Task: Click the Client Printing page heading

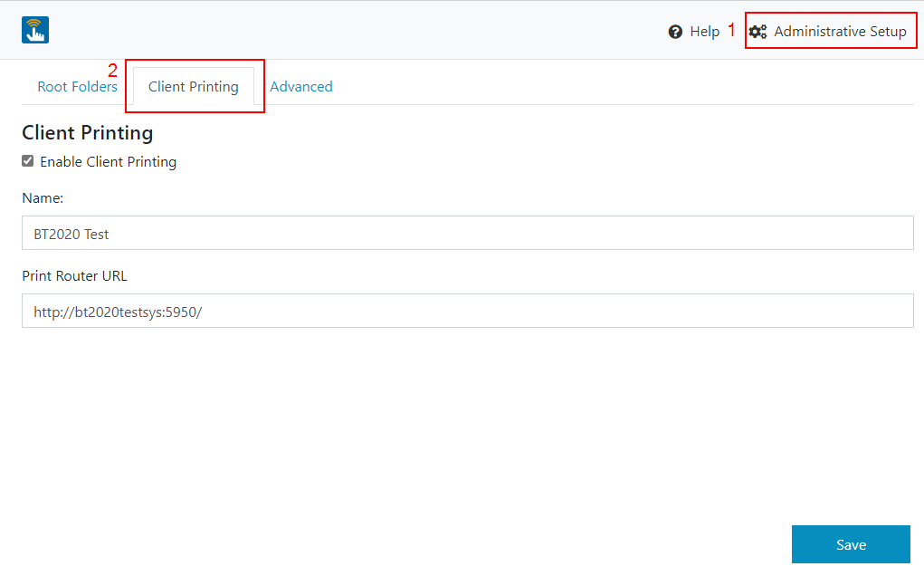Action: pyautogui.click(x=87, y=132)
